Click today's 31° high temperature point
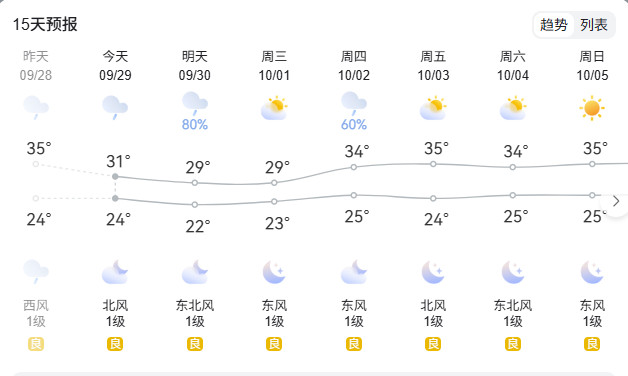Screen dimensions: 628x376 tap(115, 177)
